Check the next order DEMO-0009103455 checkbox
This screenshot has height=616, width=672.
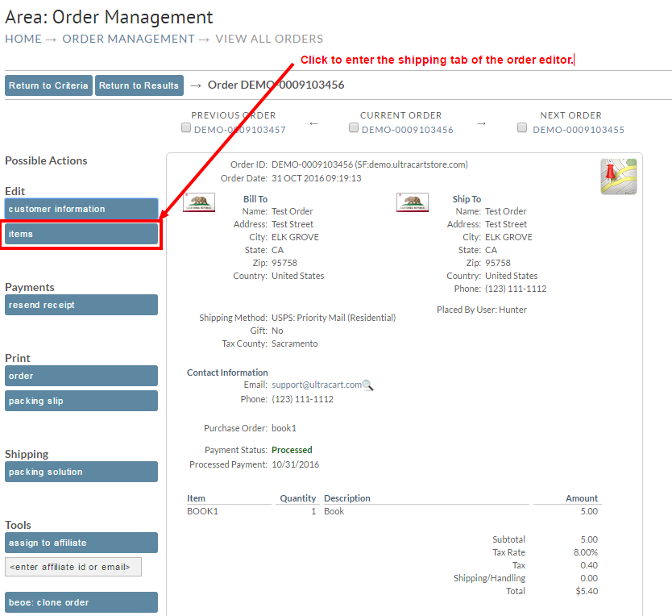point(522,127)
